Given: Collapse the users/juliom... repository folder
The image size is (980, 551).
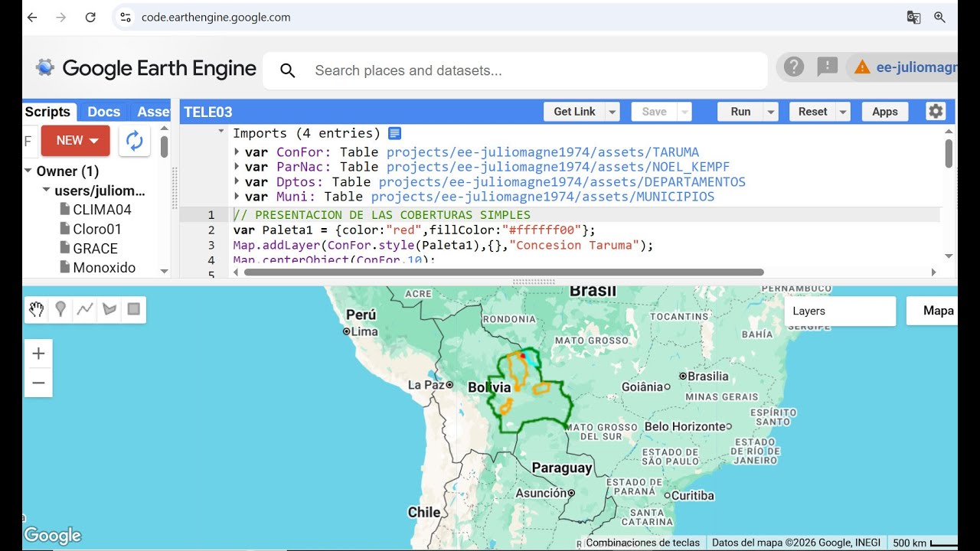Looking at the screenshot, I should click(x=47, y=191).
